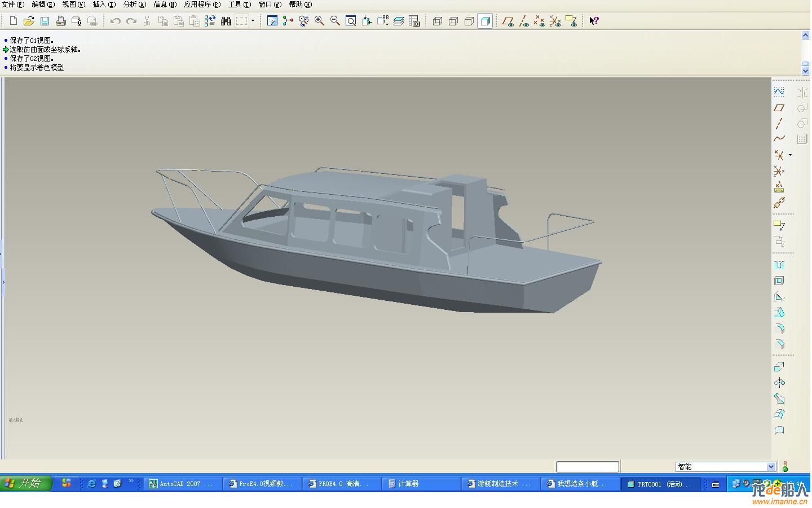Click the Zoom Out magnifier
The height and width of the screenshot is (508, 812).
click(335, 21)
